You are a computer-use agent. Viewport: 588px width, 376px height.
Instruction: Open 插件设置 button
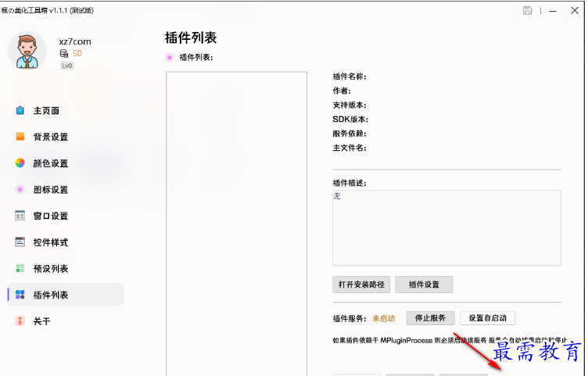[424, 285]
